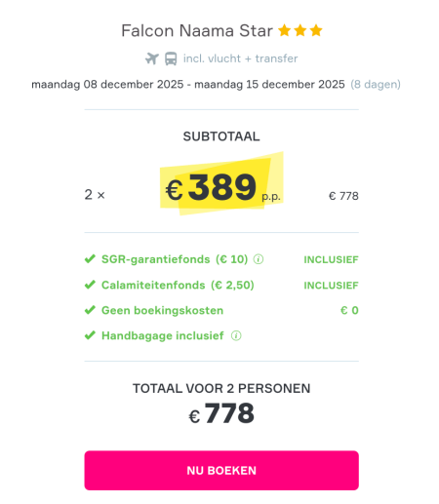Click the total €778 amount
Screen dimensions: 439x504
(x=221, y=413)
